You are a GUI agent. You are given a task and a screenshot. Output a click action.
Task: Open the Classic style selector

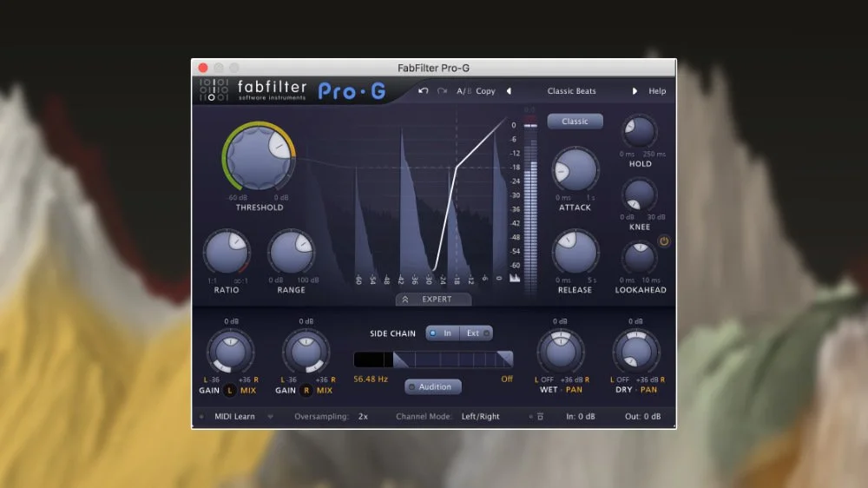(575, 122)
